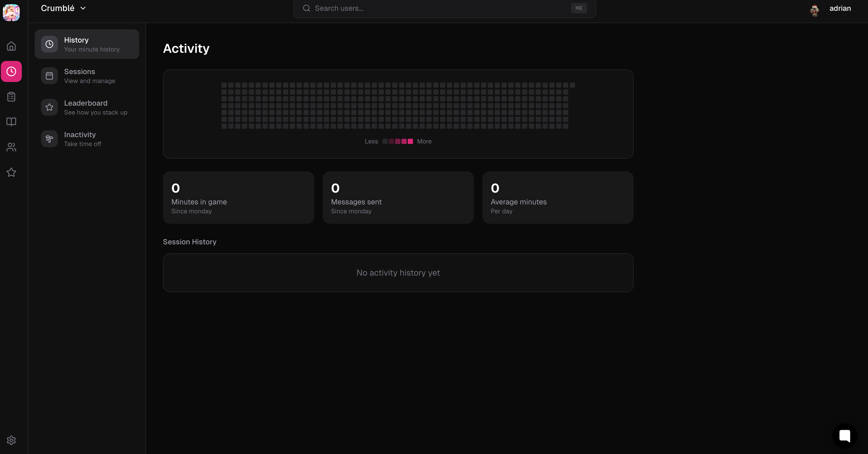Open the open-book docs icon
This screenshot has height=454, width=868.
[11, 122]
